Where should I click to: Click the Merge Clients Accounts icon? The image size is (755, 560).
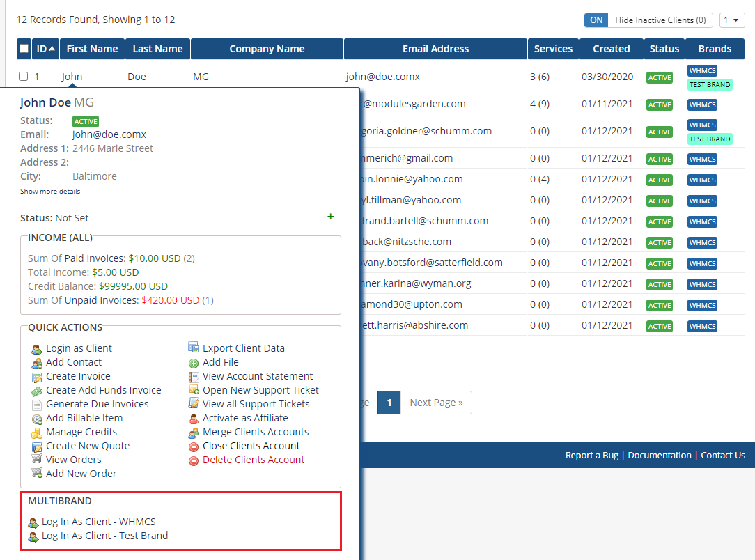click(x=194, y=433)
